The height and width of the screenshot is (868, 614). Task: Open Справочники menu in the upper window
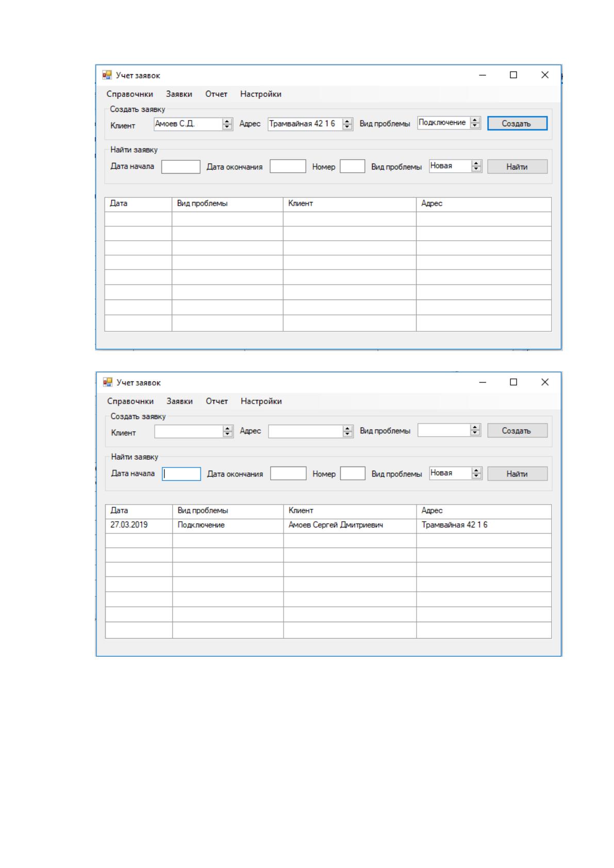click(x=130, y=94)
